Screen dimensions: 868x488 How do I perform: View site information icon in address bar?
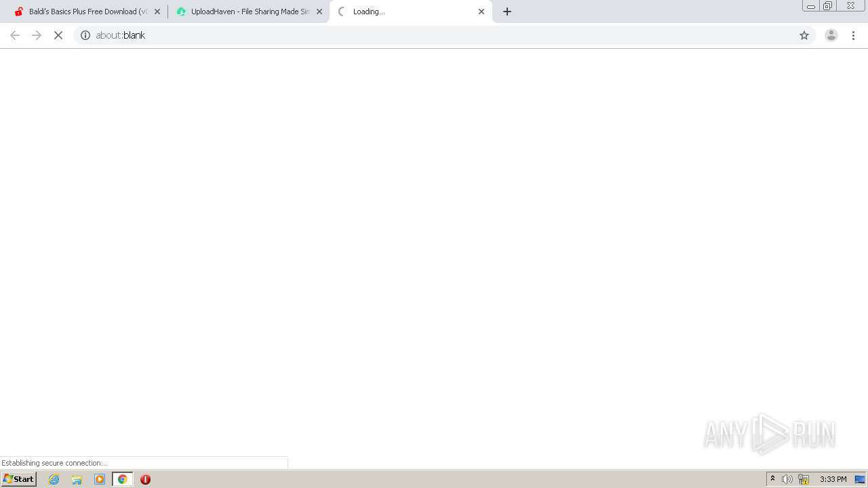[x=85, y=35]
